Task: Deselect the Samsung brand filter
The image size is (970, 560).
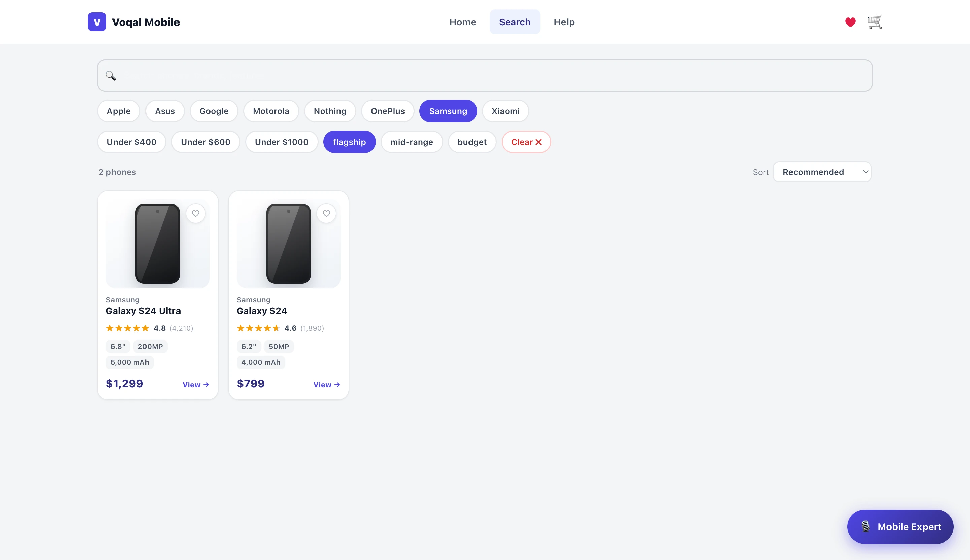Action: click(448, 111)
